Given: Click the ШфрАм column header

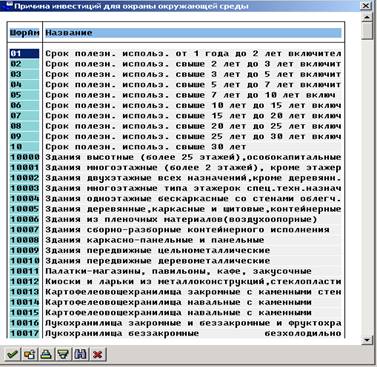Looking at the screenshot, I should pyautogui.click(x=25, y=33).
